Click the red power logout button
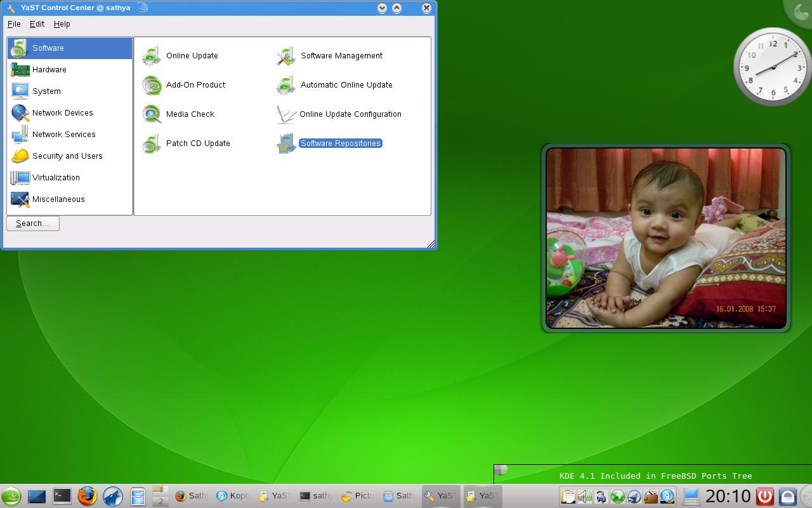 tap(765, 496)
